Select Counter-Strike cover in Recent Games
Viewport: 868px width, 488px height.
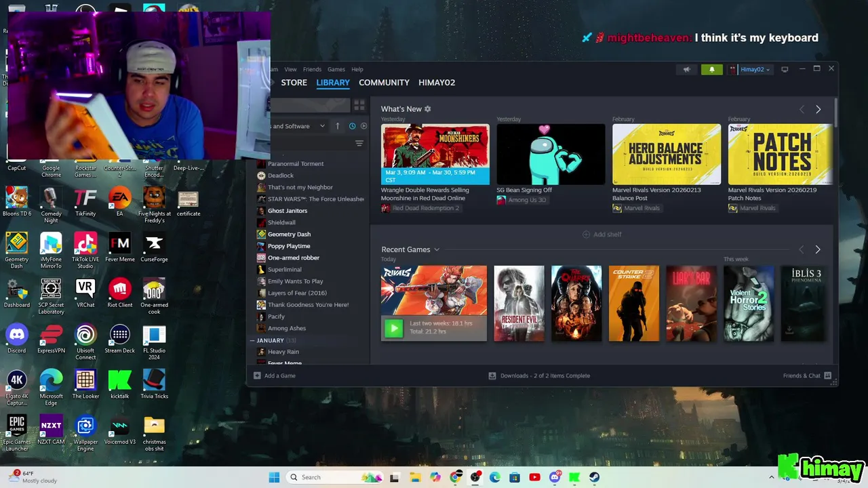point(634,304)
